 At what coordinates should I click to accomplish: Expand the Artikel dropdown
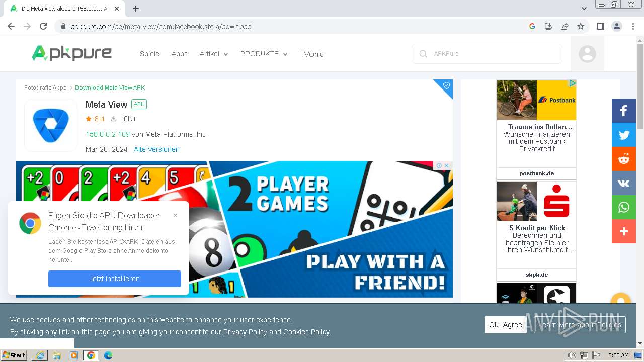(x=214, y=54)
